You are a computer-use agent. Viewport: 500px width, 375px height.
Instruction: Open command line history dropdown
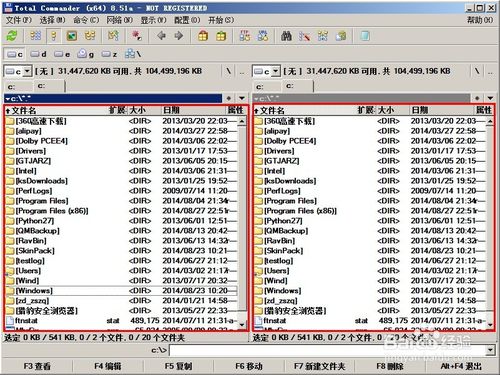490,350
